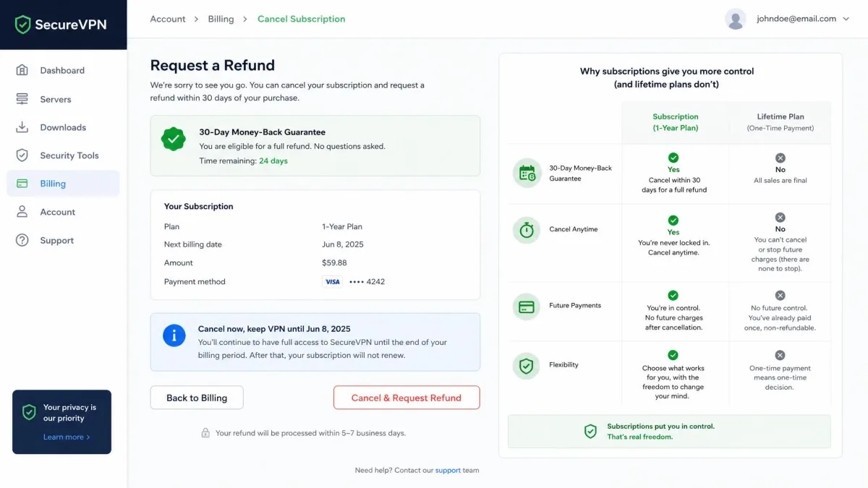Click the Back to Billing button
868x488 pixels.
tap(197, 398)
